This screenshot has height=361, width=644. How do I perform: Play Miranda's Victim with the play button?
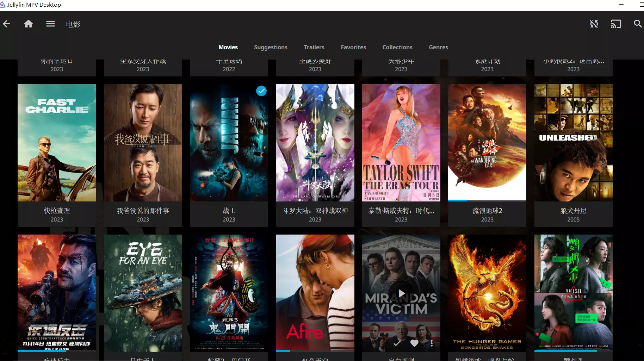coord(401,293)
